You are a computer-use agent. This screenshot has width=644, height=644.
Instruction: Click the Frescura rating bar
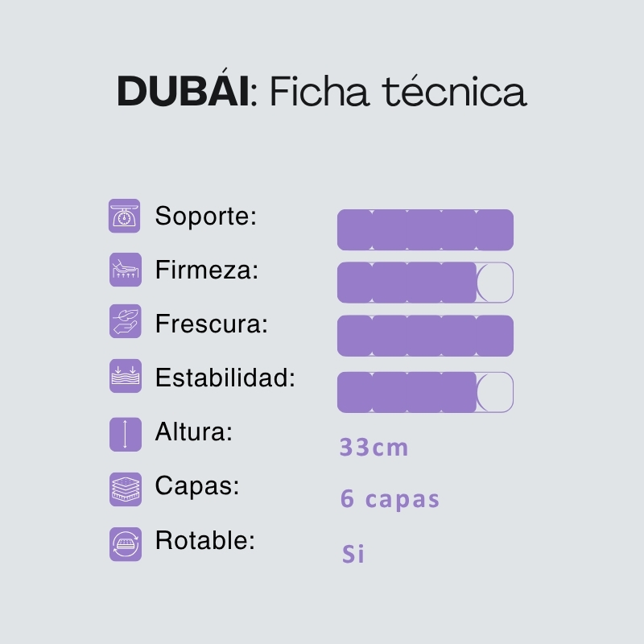click(x=425, y=336)
